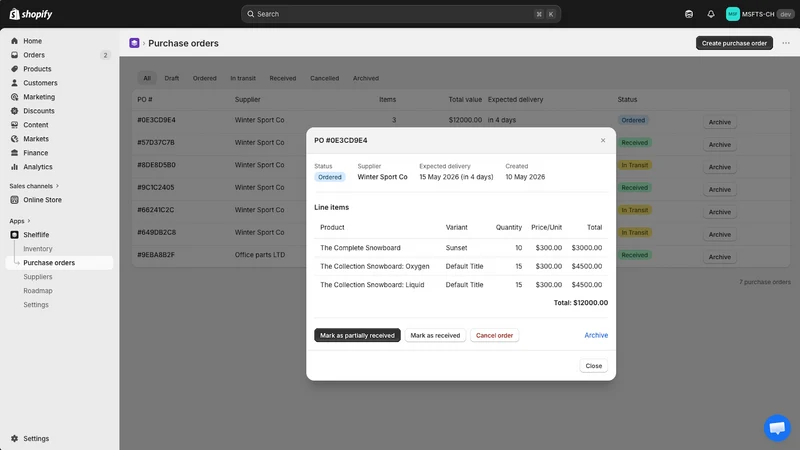Click the Shopify logo
Screen dimensions: 800x450
(x=31, y=14)
